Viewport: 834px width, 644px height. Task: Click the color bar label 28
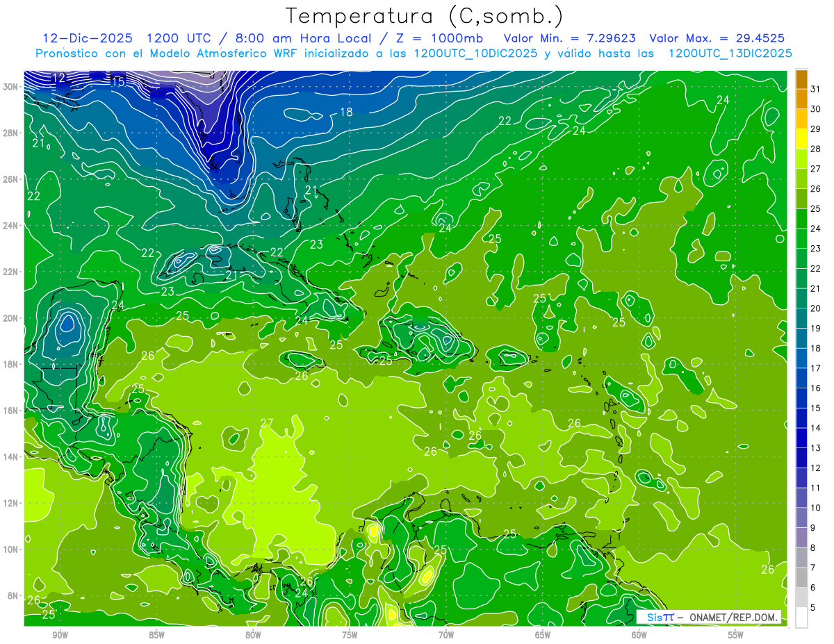[816, 149]
